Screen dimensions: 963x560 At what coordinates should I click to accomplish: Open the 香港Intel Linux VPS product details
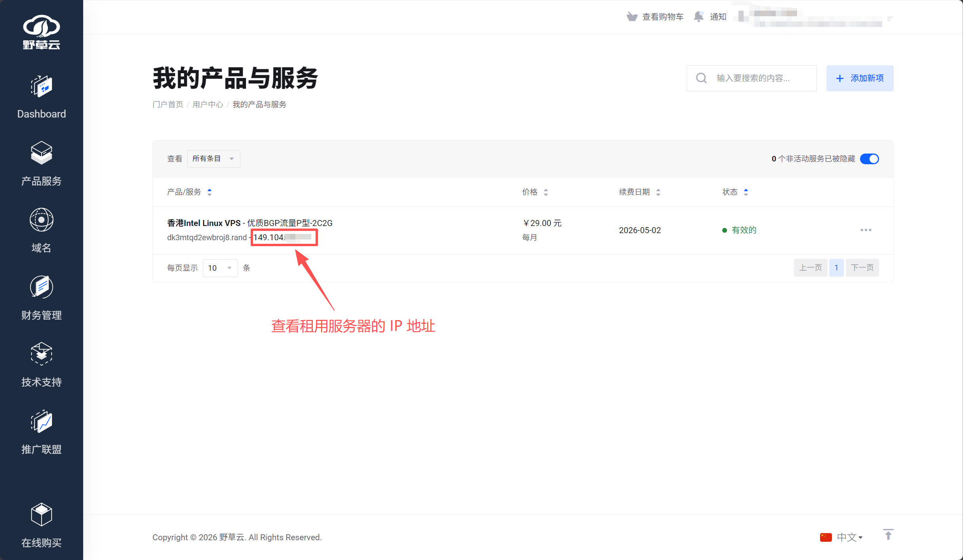203,223
